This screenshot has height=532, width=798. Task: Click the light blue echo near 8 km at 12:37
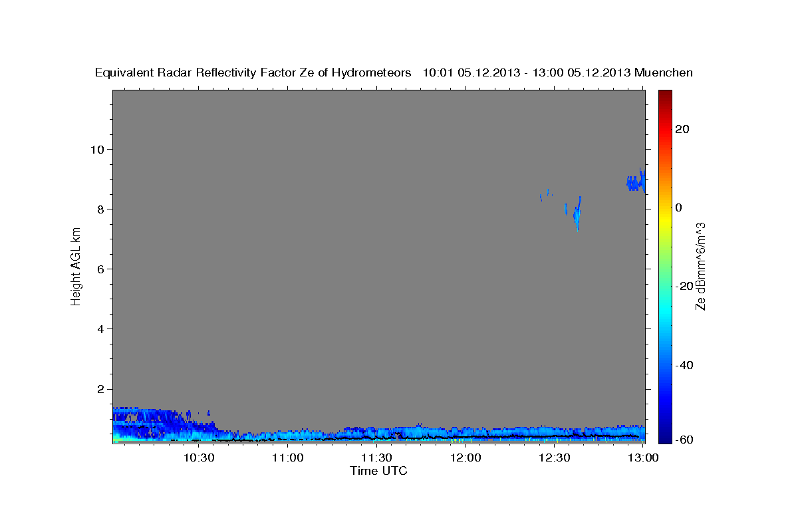577,214
